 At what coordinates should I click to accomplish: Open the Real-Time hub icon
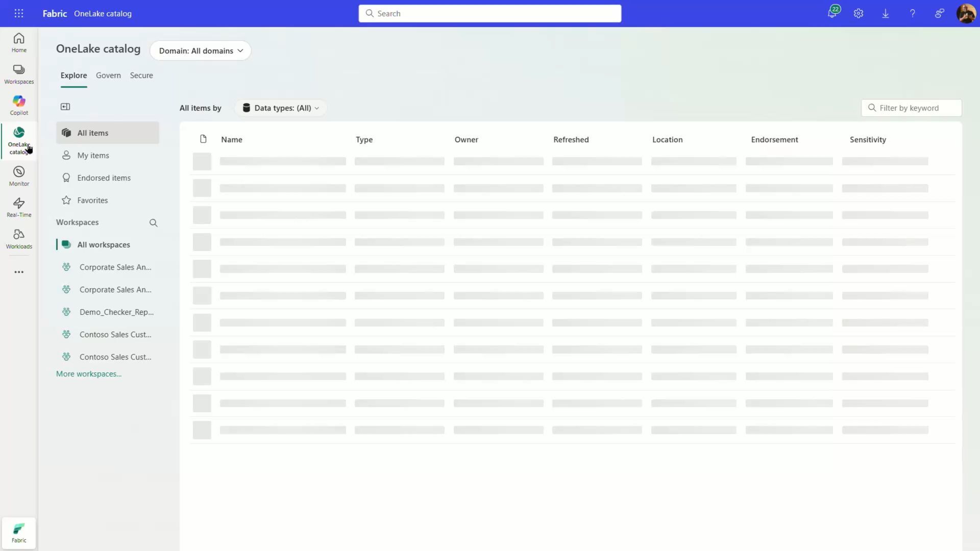tap(19, 207)
